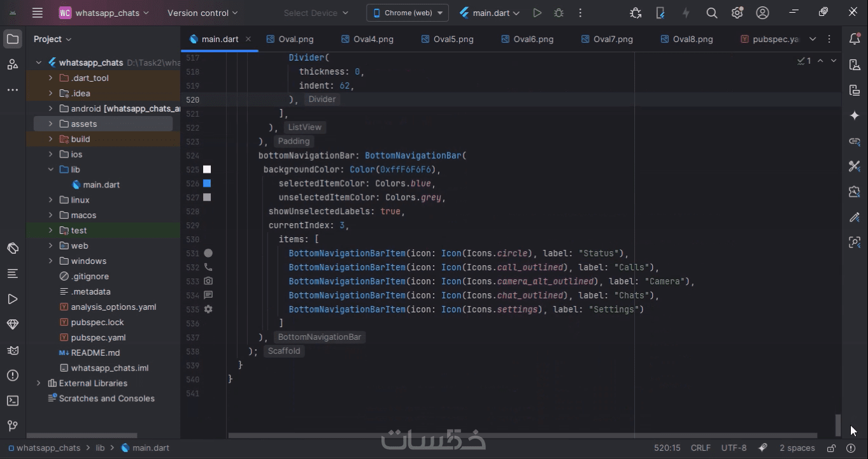Image resolution: width=868 pixels, height=459 pixels.
Task: Open the main hamburger menu
Action: tap(38, 13)
